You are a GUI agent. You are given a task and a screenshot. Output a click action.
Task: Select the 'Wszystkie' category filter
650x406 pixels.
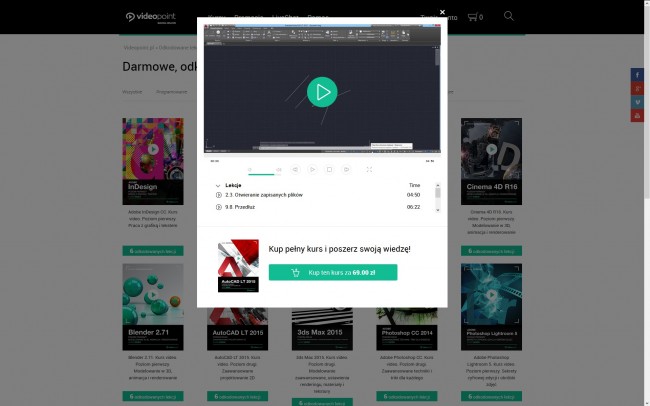pyautogui.click(x=132, y=92)
